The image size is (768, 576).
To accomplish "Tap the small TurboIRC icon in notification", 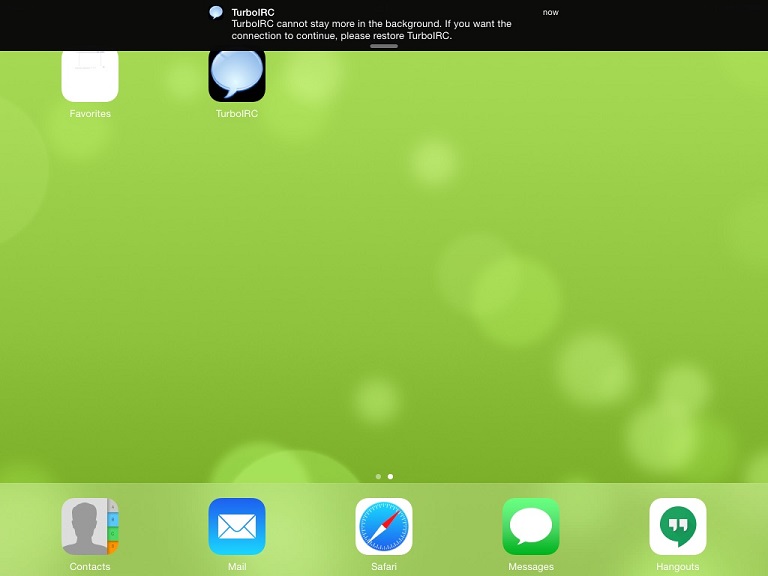I will 216,12.
